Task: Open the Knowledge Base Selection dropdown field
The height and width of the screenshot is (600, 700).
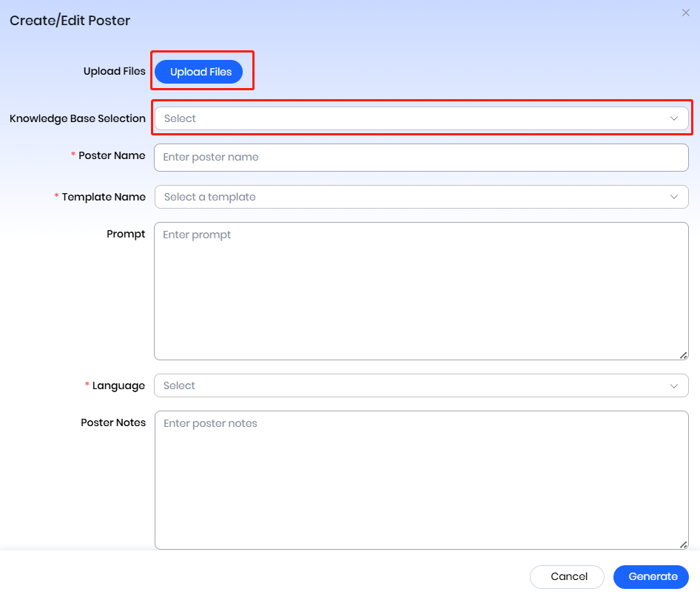Action: pyautogui.click(x=414, y=118)
